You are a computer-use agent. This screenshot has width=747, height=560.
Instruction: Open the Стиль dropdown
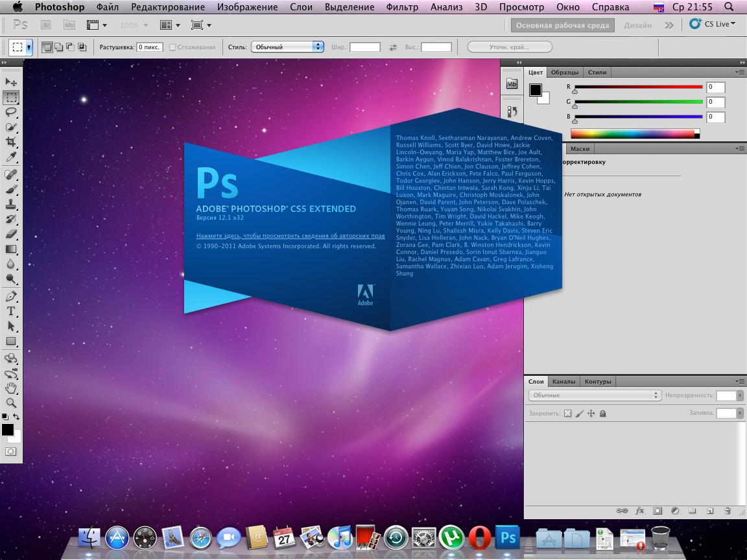point(289,47)
